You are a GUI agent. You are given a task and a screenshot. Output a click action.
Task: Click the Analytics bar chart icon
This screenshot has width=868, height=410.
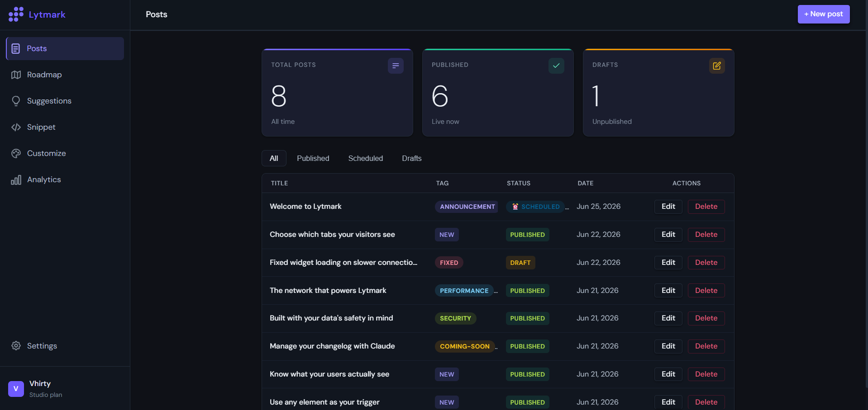tap(16, 179)
